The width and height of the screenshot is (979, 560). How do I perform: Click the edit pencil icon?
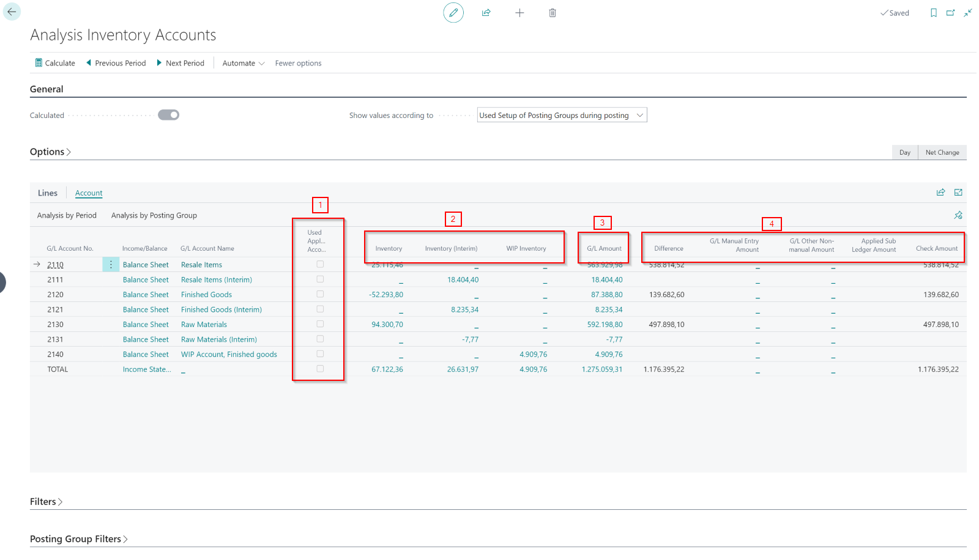[x=453, y=13]
